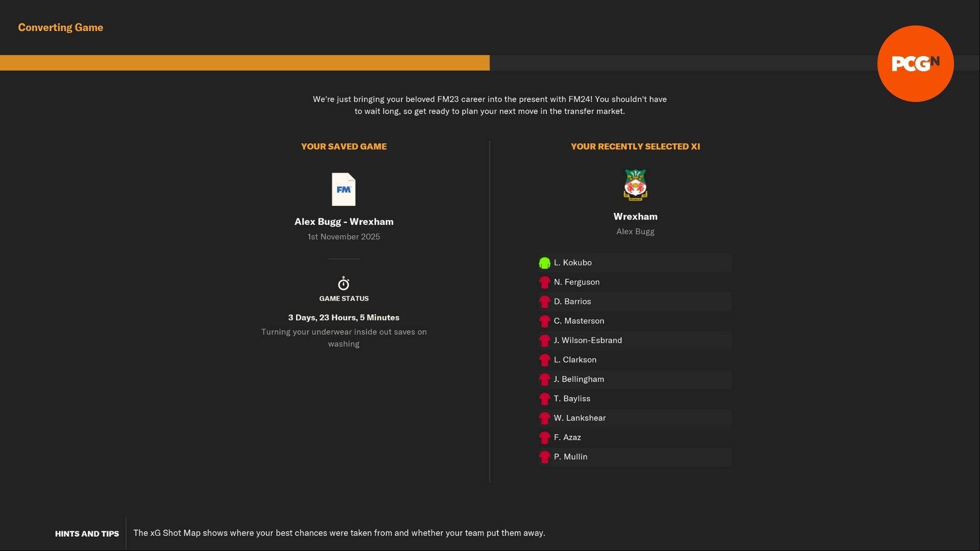The image size is (980, 551).
Task: Click the red shirt icon beside N. Ferguson
Action: point(544,282)
